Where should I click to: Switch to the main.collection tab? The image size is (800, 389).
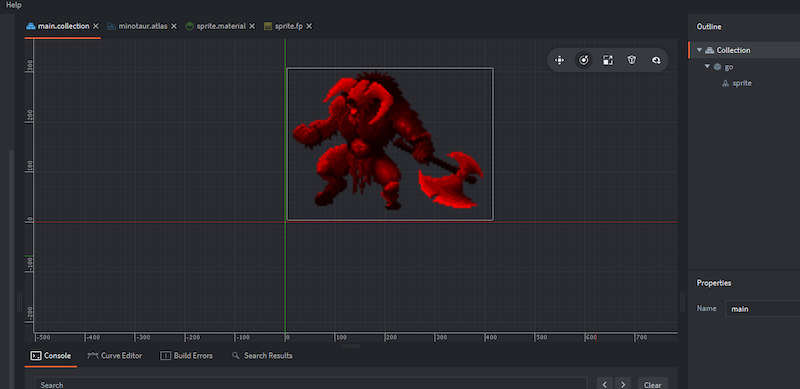[x=63, y=26]
